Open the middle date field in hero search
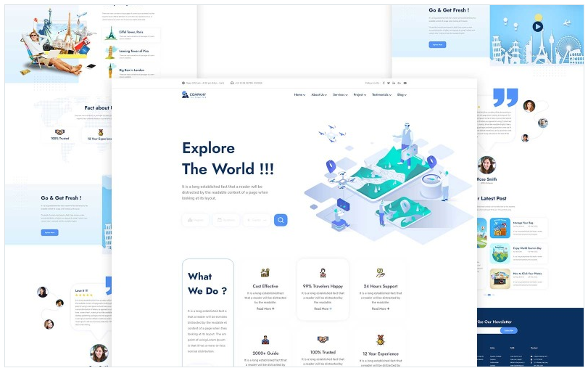 click(225, 220)
